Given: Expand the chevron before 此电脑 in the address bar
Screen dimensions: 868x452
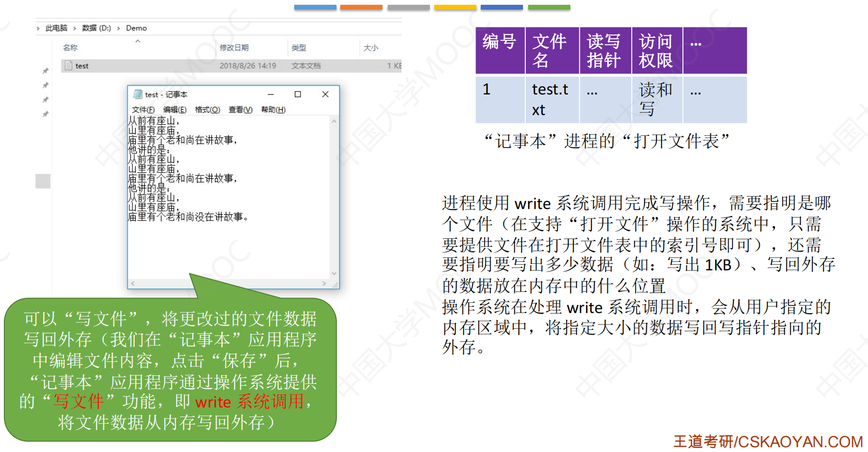Looking at the screenshot, I should [38, 28].
